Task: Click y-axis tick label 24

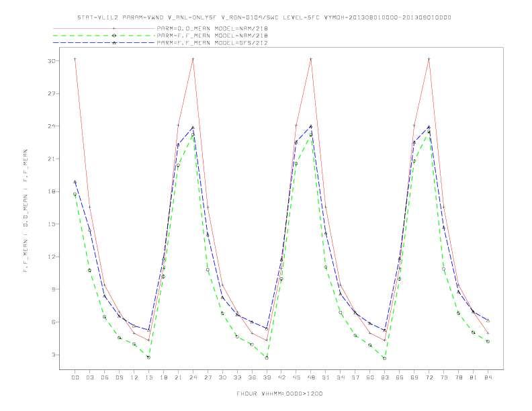Action: [52, 126]
